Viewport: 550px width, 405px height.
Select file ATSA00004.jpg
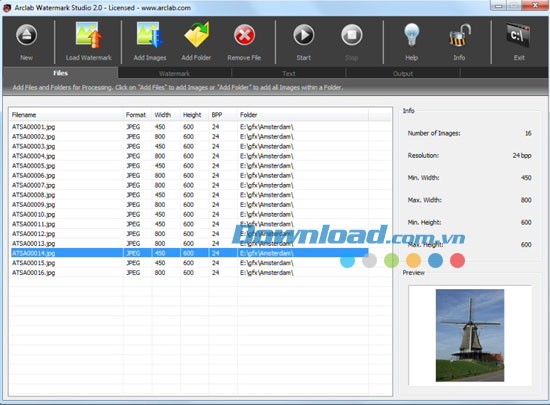coord(34,156)
